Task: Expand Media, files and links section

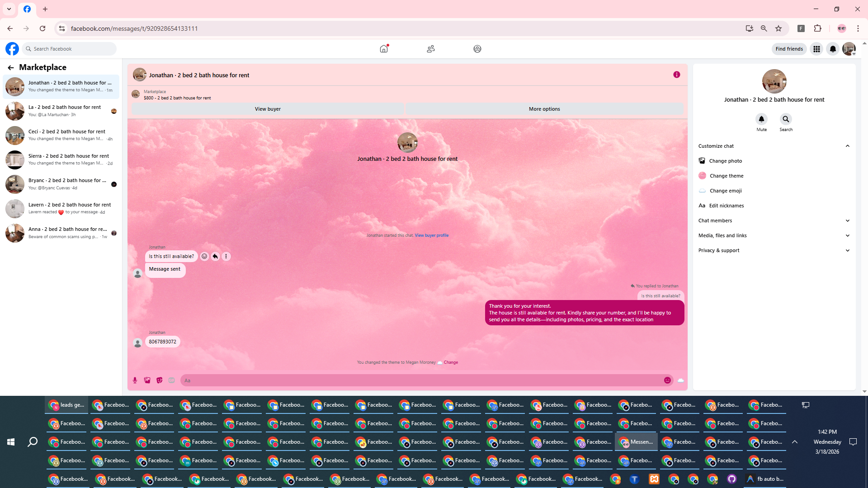Action: (847, 235)
